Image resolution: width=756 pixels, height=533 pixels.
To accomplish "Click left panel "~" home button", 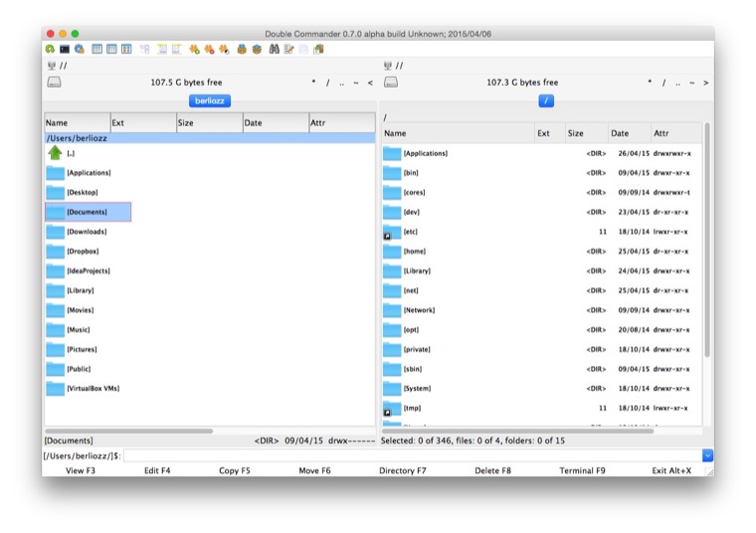I will tap(356, 83).
